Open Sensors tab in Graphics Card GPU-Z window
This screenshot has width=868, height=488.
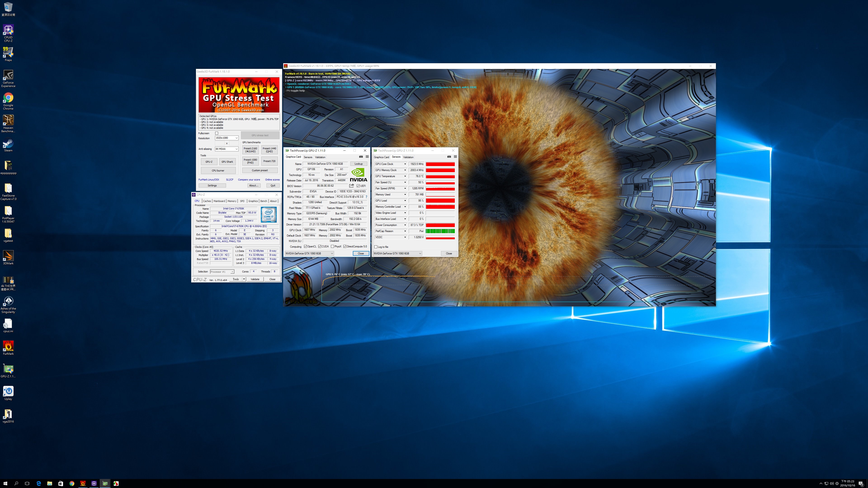308,157
